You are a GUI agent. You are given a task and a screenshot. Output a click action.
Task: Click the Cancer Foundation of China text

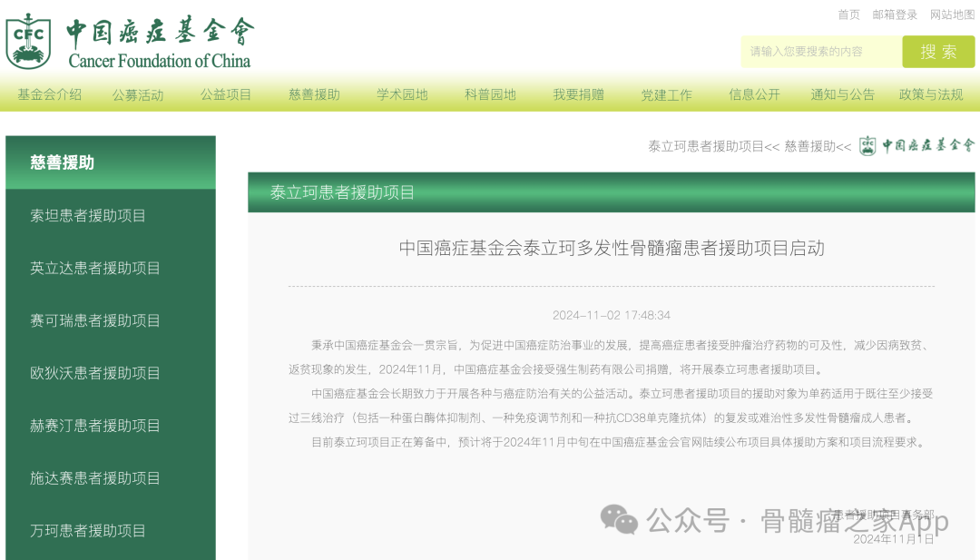[160, 61]
